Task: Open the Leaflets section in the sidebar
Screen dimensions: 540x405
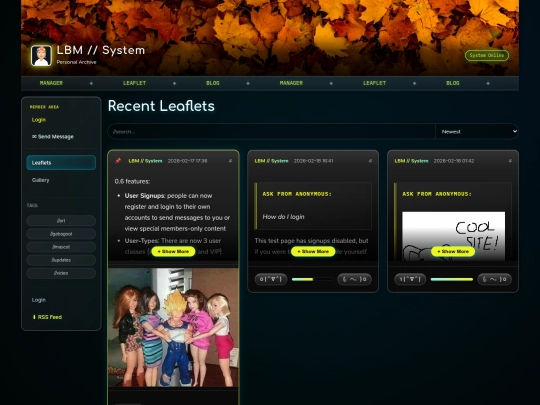Action: 61,163
